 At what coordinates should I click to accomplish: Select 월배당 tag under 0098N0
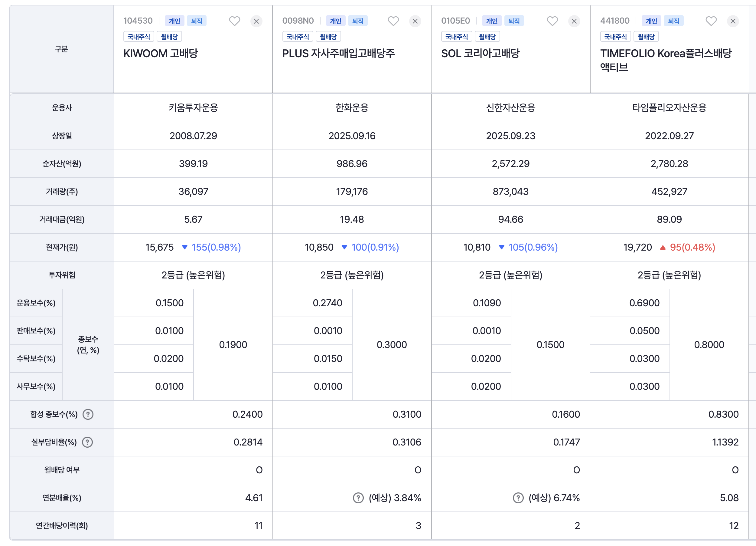[x=328, y=37]
